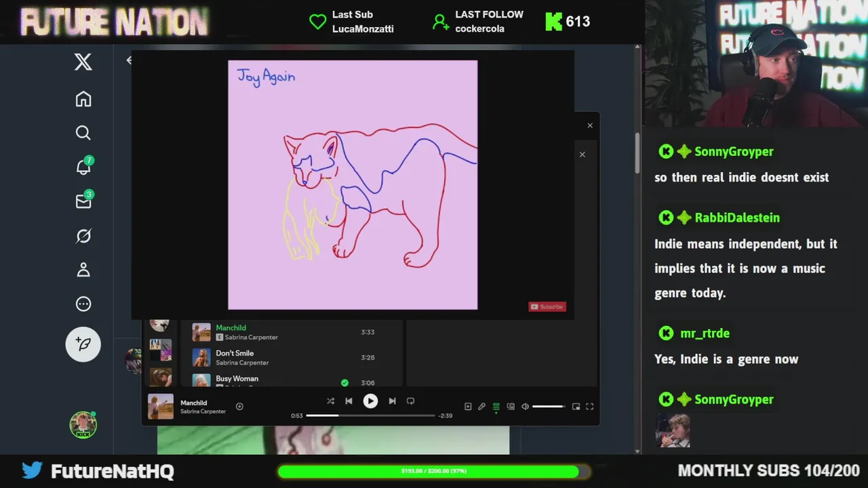Viewport: 868px width, 488px height.
Task: Mute with the volume speaker icon
Action: click(x=525, y=407)
